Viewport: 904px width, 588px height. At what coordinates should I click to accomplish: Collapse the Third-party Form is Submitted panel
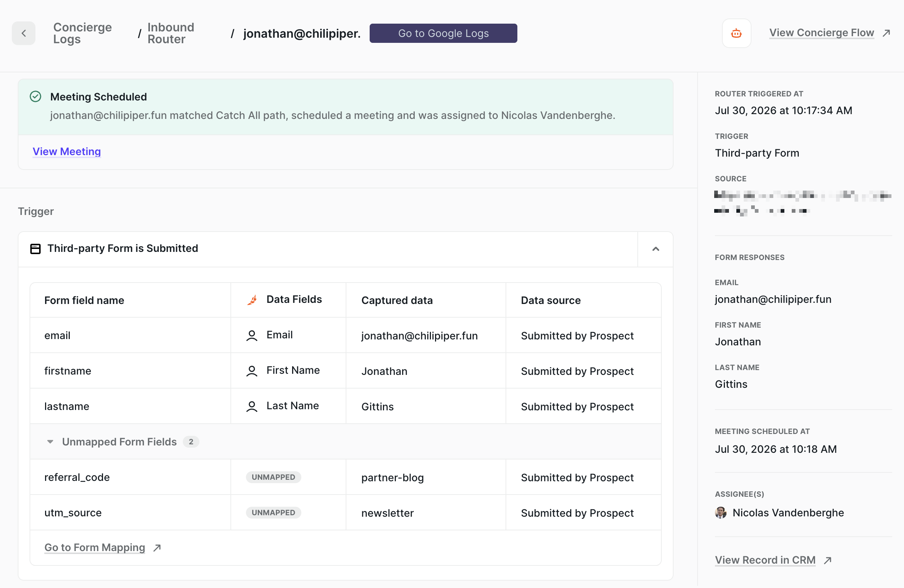pos(655,249)
